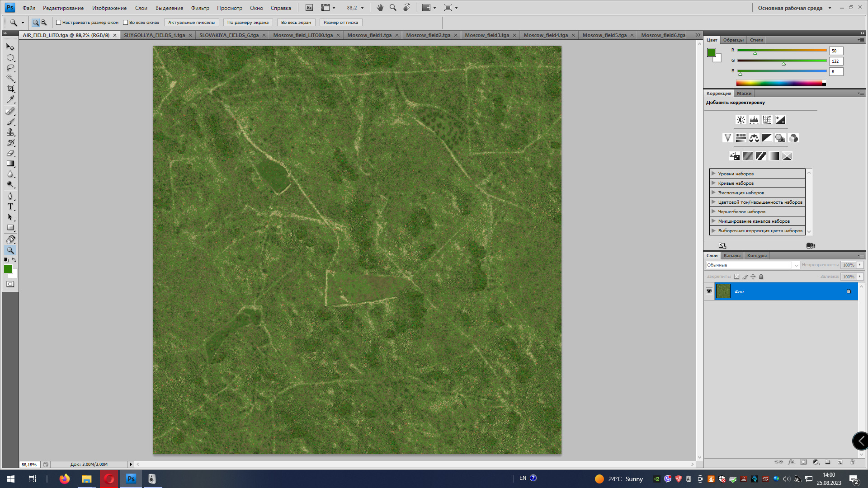868x488 pixels.
Task: Enable 'Настраивать размер окон' checkbox
Action: (x=58, y=23)
